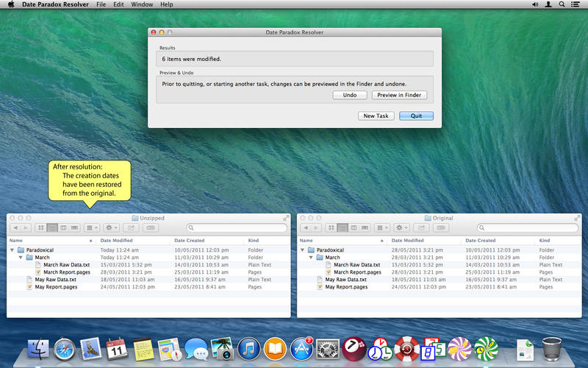
Task: Sort the Unzipped window by Date Modified
Action: pos(133,241)
